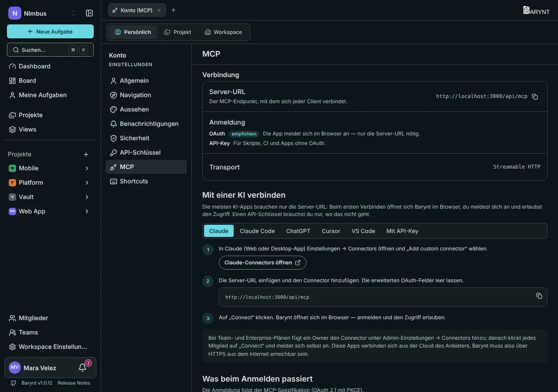Open the Nimbus workspace switcher
The image size is (558, 392).
[43, 13]
